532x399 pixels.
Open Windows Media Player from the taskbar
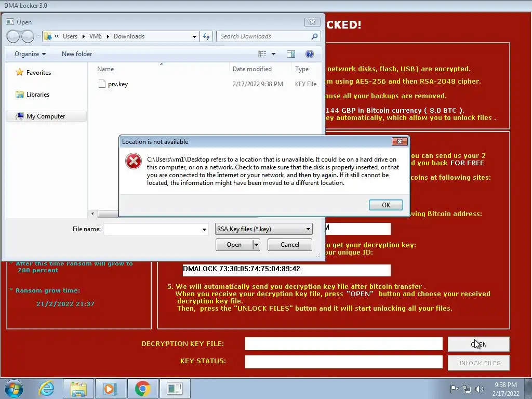point(110,389)
